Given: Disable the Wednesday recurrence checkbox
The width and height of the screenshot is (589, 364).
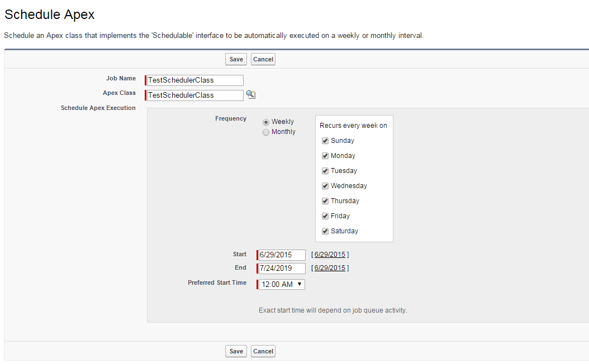Looking at the screenshot, I should (x=325, y=186).
